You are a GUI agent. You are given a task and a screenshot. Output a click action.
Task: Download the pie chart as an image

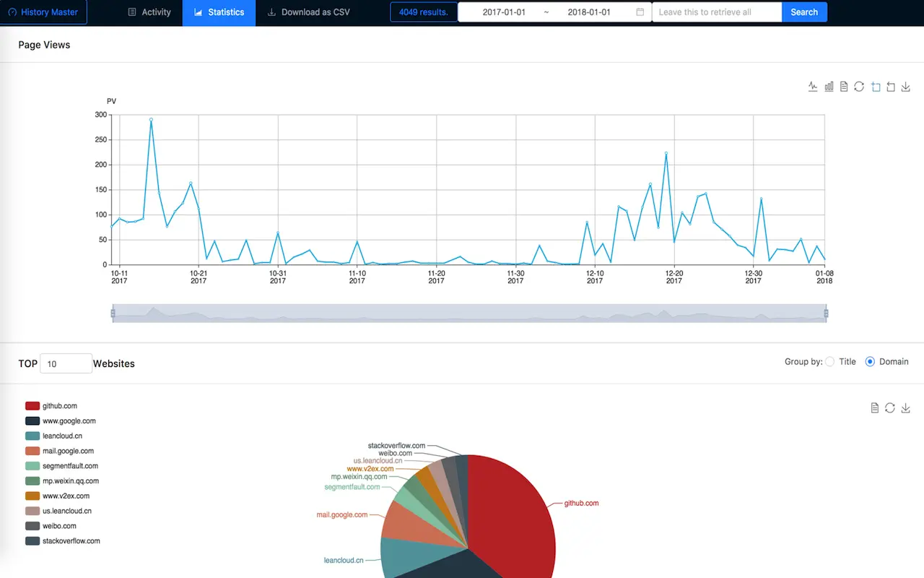(905, 407)
